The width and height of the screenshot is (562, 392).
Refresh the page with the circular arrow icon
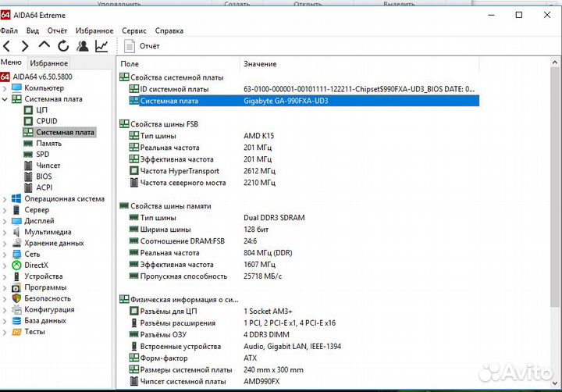pyautogui.click(x=63, y=46)
